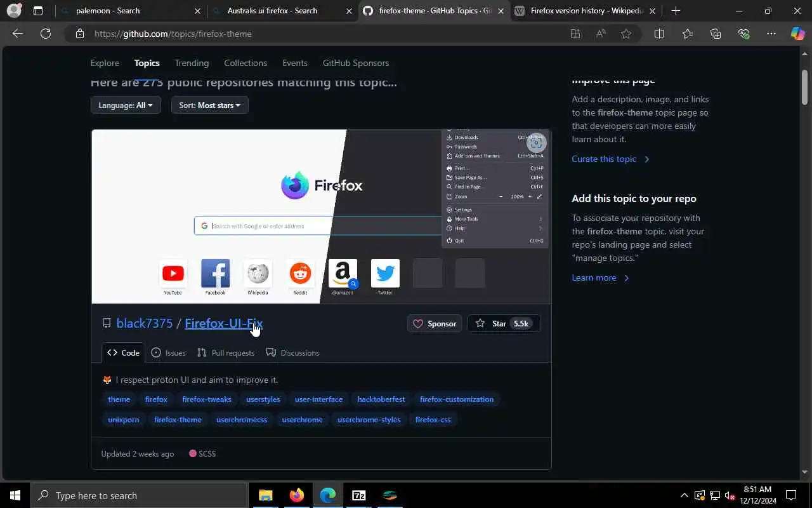Open the theme topic tag
Image resolution: width=812 pixels, height=508 pixels.
pyautogui.click(x=119, y=399)
